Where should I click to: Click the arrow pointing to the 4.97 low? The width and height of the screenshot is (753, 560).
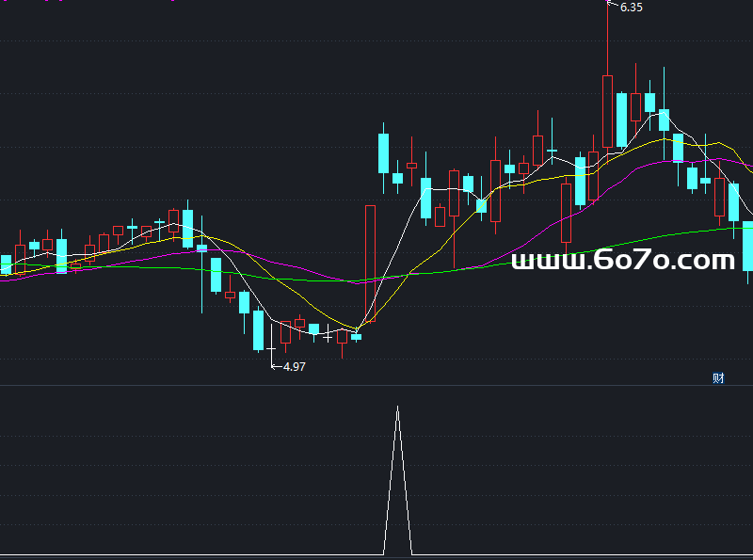(276, 366)
